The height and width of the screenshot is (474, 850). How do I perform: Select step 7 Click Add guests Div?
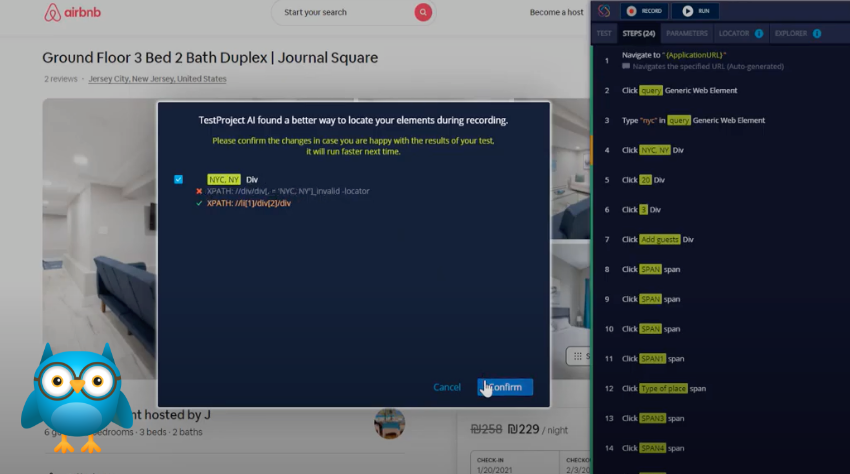721,240
